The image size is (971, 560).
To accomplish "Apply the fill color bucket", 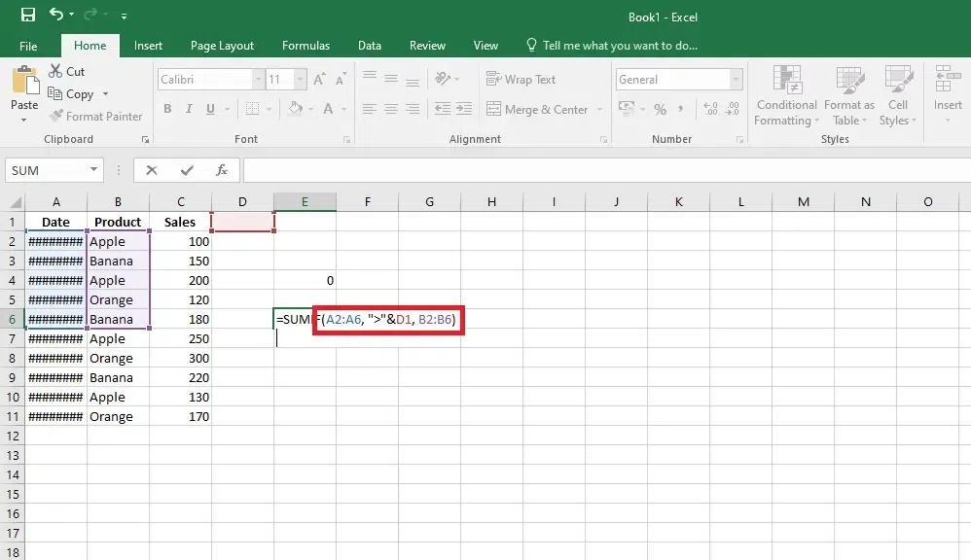I will point(296,109).
